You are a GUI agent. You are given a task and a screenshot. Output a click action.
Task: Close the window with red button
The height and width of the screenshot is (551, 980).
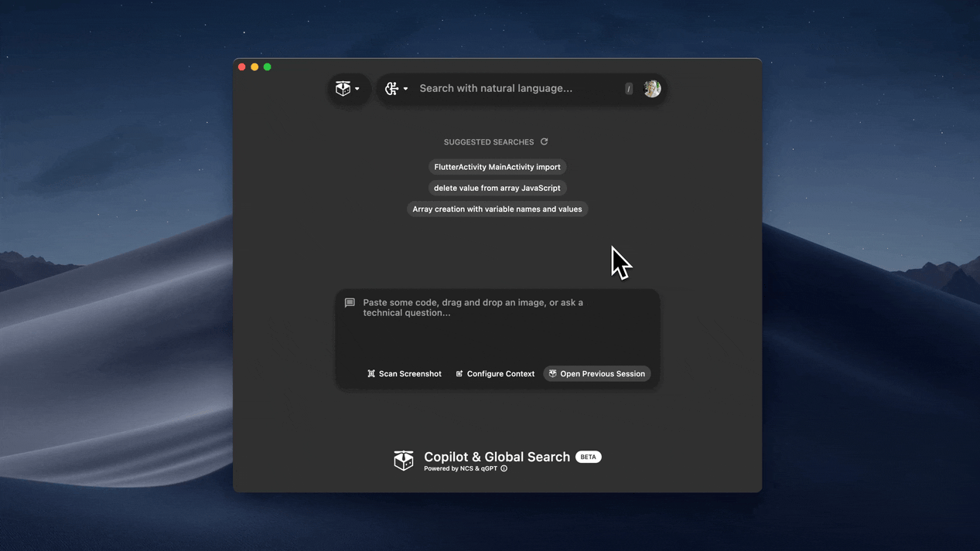[242, 67]
